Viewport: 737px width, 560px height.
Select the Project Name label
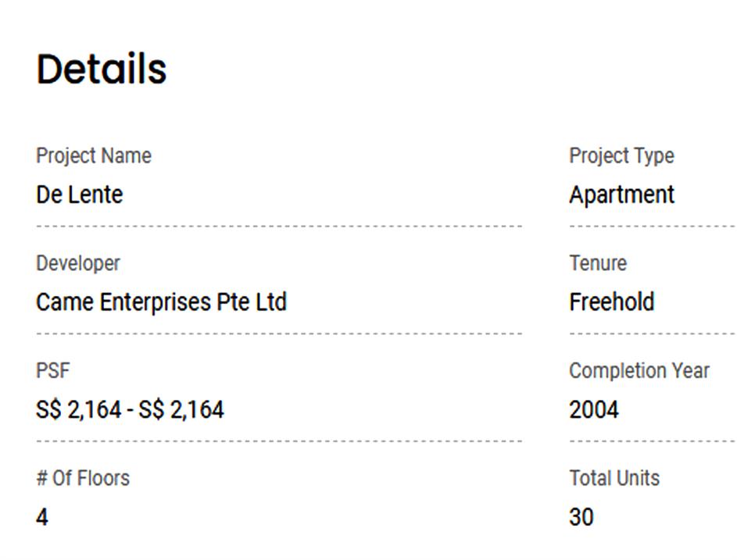[x=94, y=155]
